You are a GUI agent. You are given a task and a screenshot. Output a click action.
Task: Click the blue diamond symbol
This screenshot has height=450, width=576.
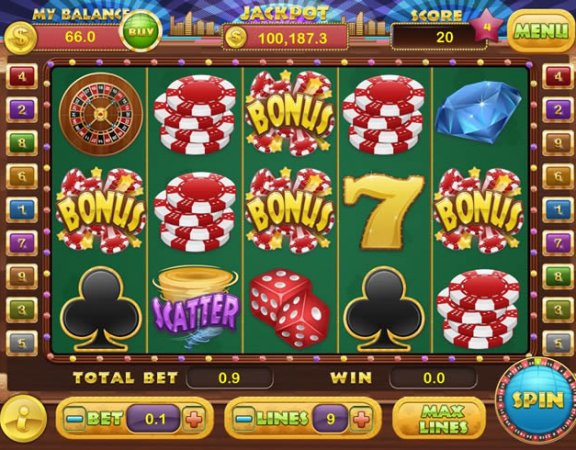click(x=479, y=112)
